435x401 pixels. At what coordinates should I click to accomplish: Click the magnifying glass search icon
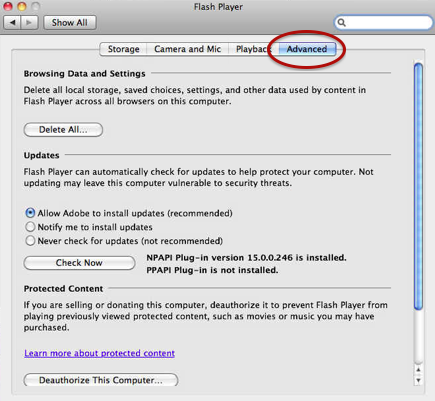(x=341, y=23)
